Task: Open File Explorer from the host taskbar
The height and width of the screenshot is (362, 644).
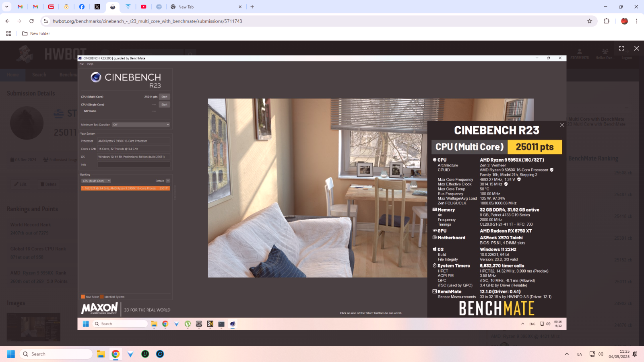Action: pos(101,354)
